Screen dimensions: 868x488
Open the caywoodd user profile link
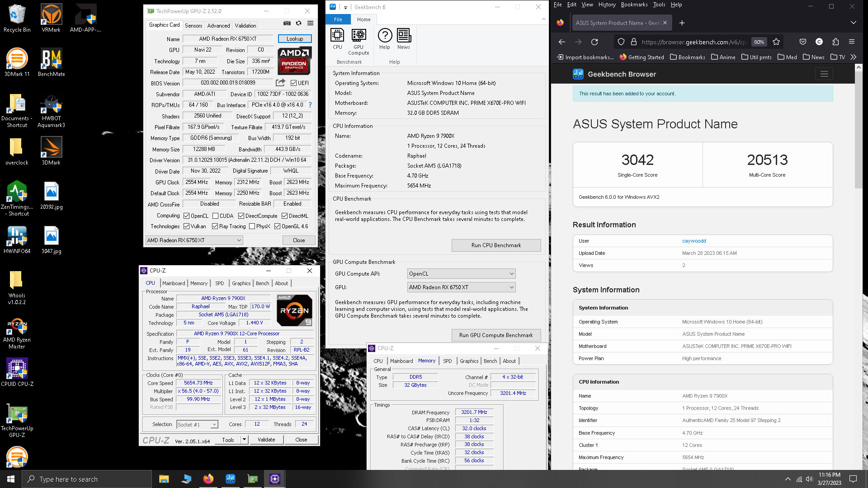694,241
